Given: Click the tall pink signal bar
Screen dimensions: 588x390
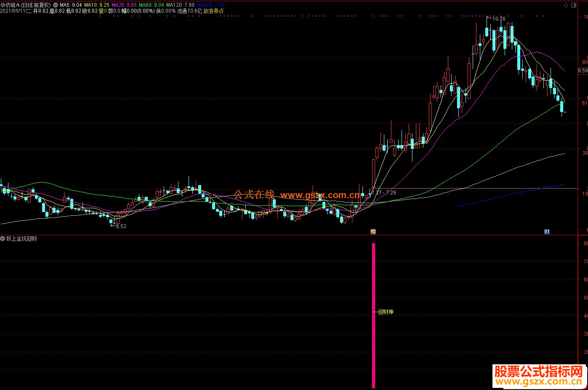Looking at the screenshot, I should [373, 316].
